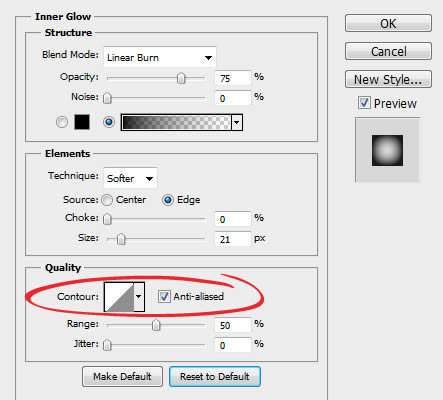This screenshot has height=400, width=443.
Task: Select the gradient radio button
Action: 109,122
